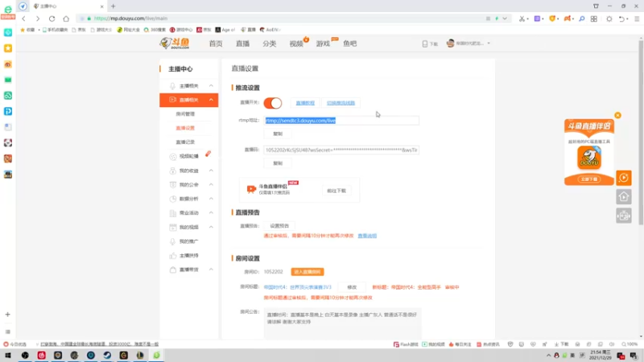The image size is (644, 362).
Task: Toggle the 直播开关 live switch
Action: point(273,103)
